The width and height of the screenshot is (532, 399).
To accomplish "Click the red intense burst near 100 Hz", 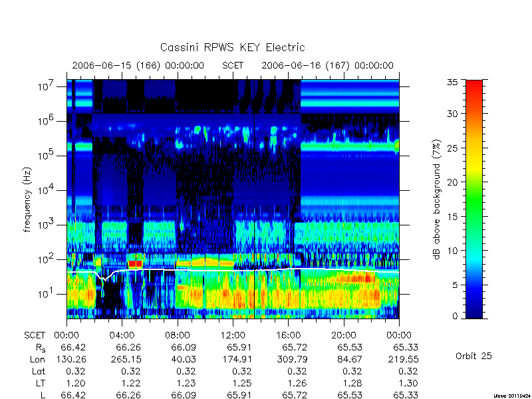I will click(x=135, y=263).
